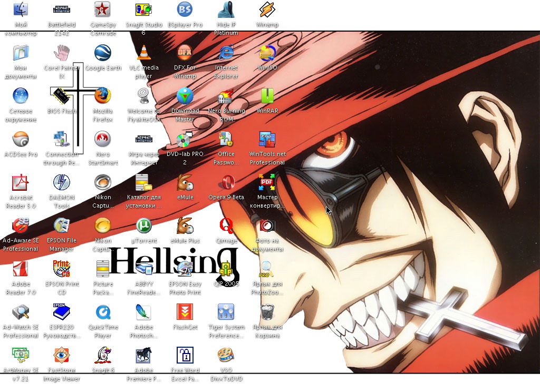Select the Connection through Re... shortcut
Screen dimensions: 540x392
click(62, 140)
